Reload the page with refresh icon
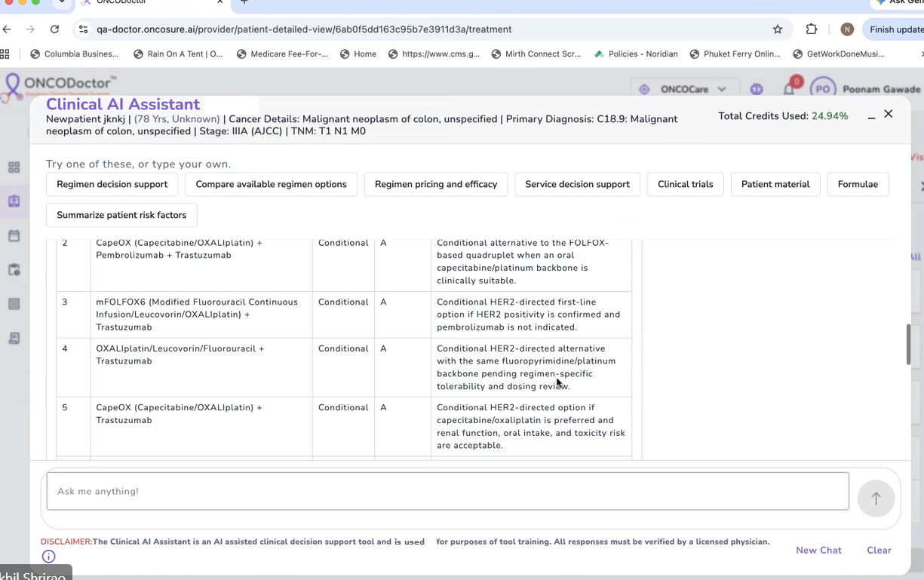This screenshot has width=924, height=580. click(54, 29)
